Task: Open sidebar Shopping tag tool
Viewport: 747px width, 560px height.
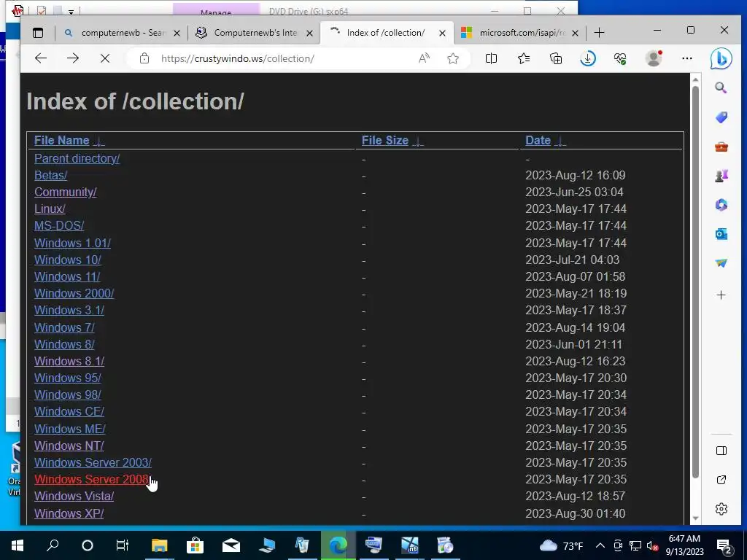Action: (x=721, y=117)
